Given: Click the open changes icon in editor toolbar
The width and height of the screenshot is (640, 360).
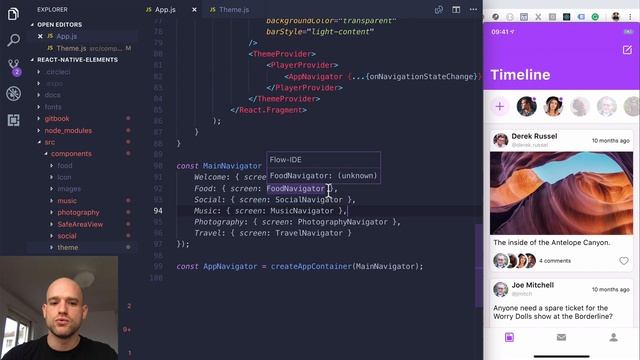Looking at the screenshot, I should point(439,9).
